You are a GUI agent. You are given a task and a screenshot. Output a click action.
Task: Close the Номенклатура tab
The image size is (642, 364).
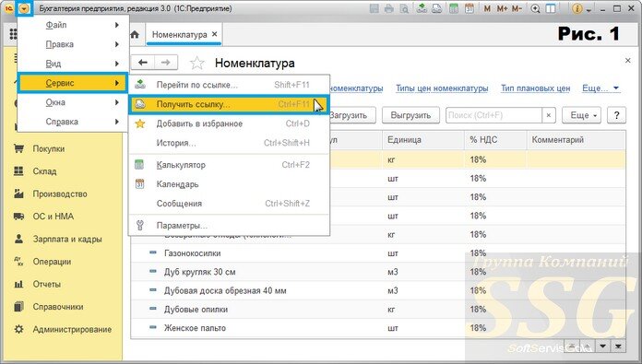pos(215,34)
